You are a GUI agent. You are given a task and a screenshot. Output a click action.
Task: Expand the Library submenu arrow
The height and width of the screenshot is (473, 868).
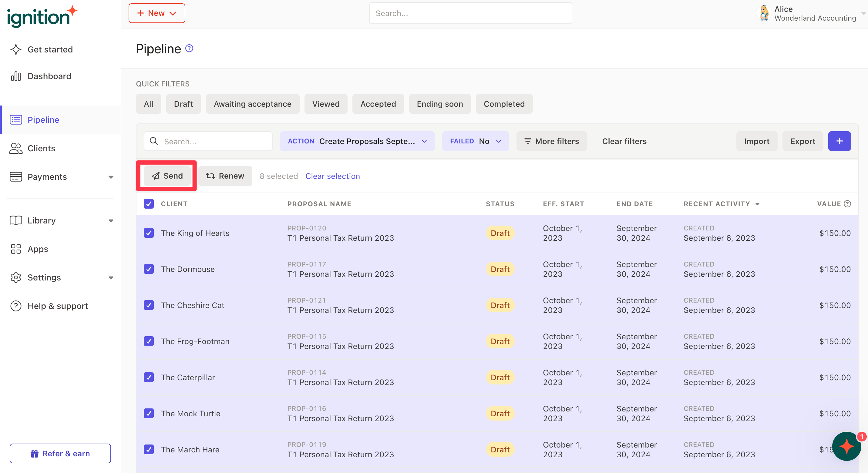point(111,221)
